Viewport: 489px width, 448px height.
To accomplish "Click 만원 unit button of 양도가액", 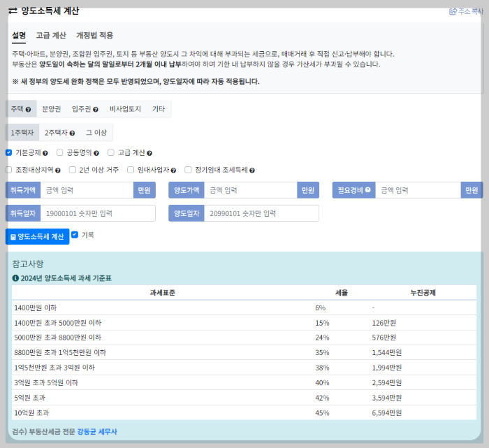I will coord(308,190).
